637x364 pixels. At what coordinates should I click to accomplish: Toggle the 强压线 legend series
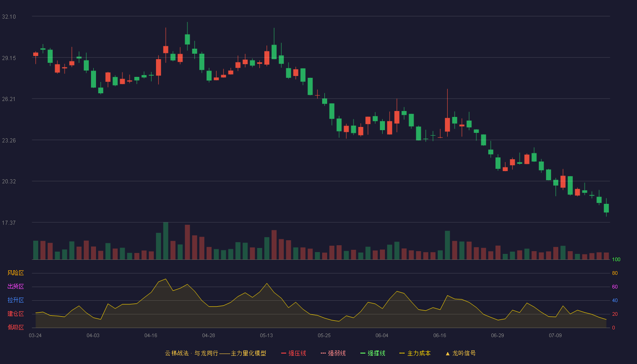[x=293, y=353]
